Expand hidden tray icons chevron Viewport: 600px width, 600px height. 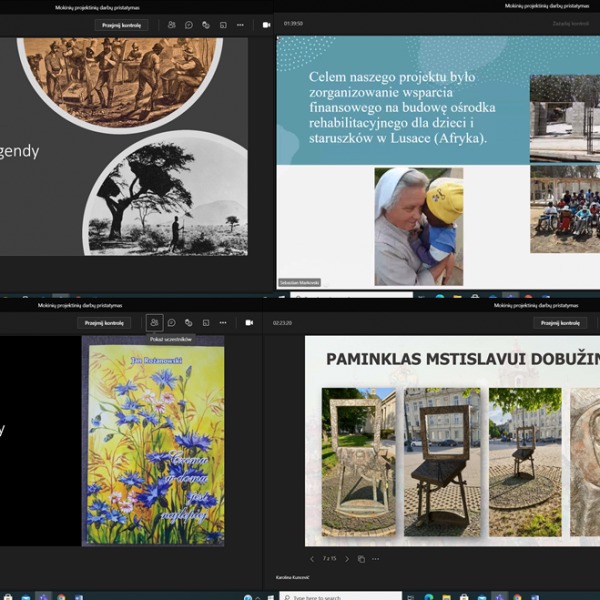[258, 597]
